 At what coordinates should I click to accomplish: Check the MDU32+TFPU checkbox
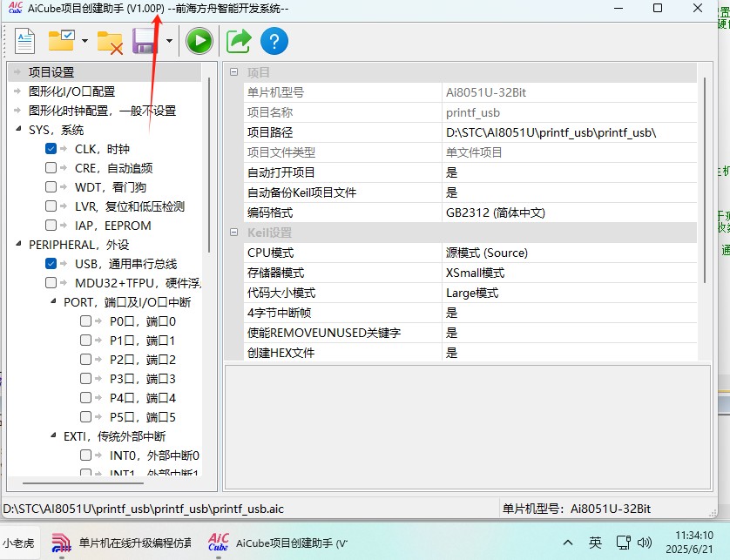(x=51, y=282)
